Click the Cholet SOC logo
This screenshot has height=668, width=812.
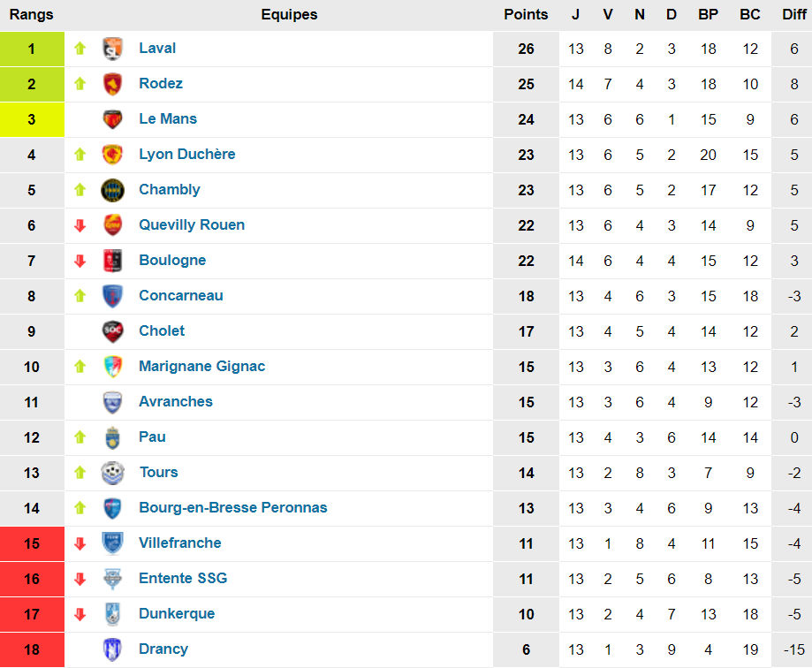point(112,331)
